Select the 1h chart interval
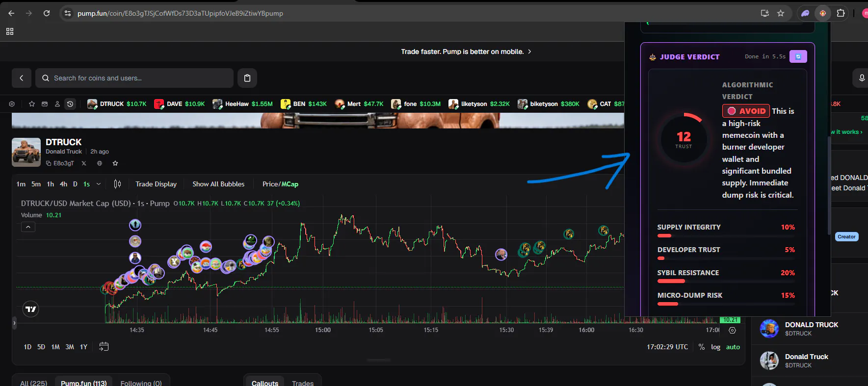Screen dimensions: 868x386 pos(50,184)
